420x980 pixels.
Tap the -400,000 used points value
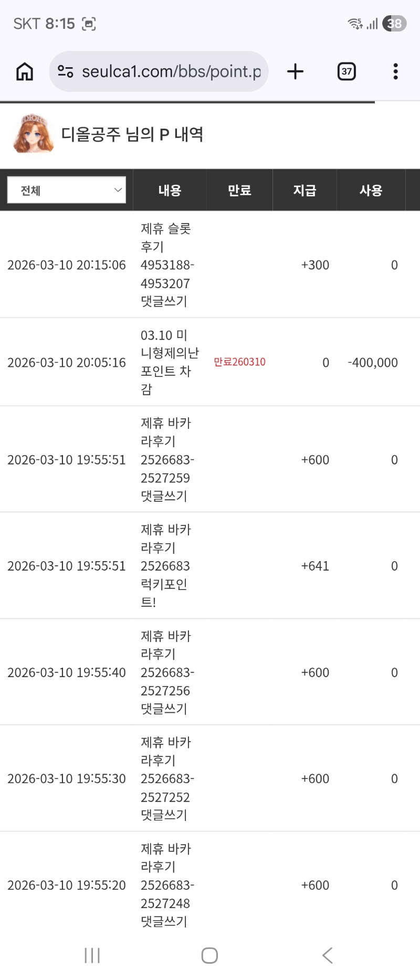click(373, 362)
